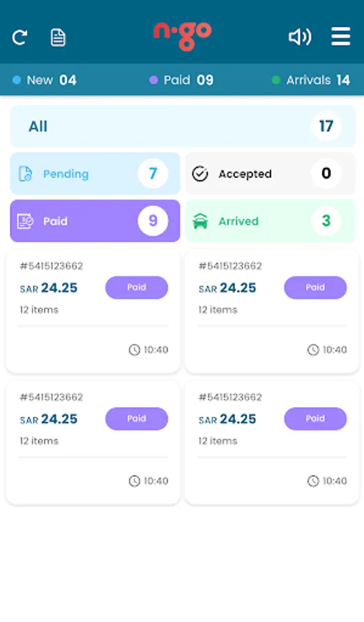Filter by Pending orders tile
Image resolution: width=364 pixels, height=622 pixels.
tap(95, 173)
